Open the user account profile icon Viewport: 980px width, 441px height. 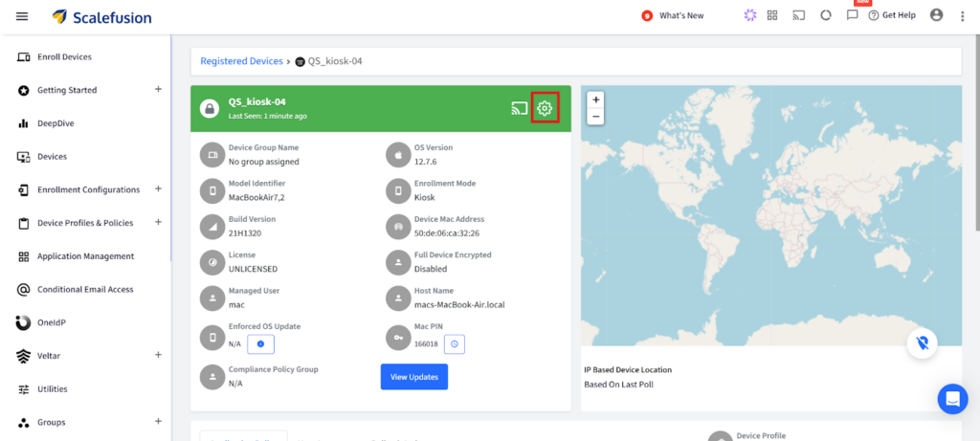(936, 15)
